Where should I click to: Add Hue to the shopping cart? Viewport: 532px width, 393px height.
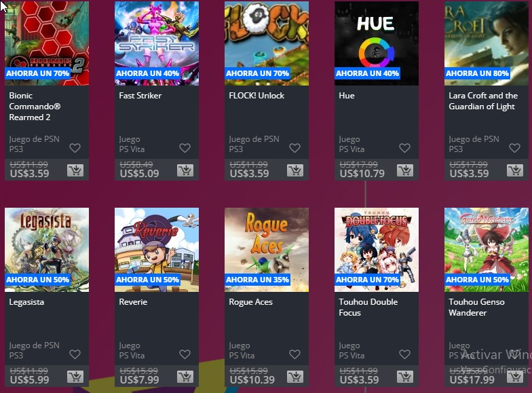405,170
